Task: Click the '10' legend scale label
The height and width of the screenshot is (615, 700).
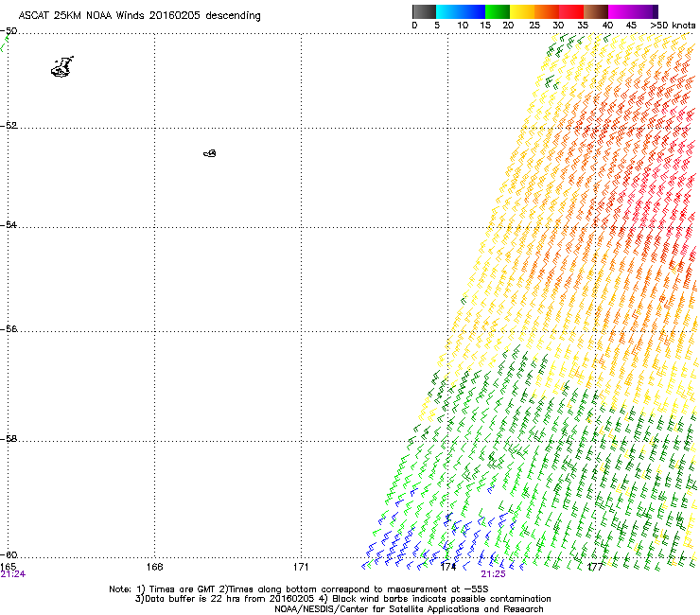Action: (x=463, y=26)
